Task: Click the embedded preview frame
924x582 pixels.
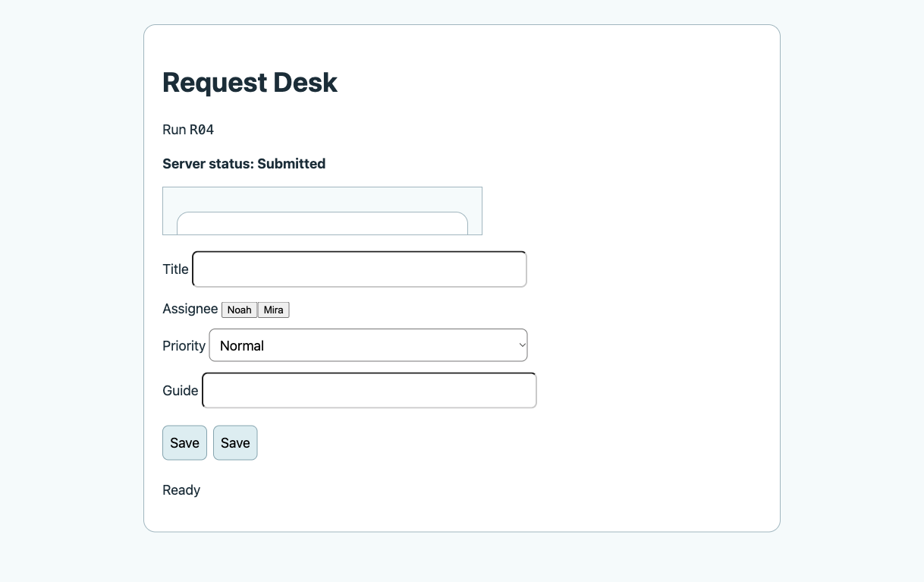Action: (322, 211)
